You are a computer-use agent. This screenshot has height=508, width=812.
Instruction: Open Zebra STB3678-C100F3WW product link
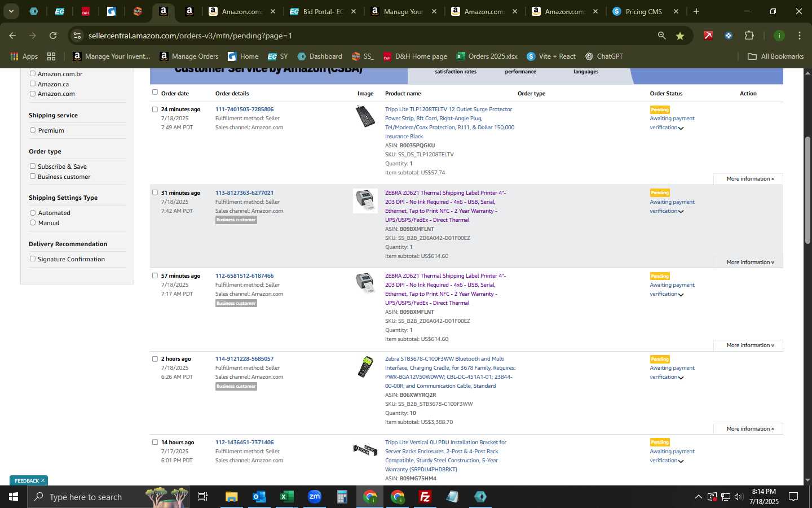point(450,373)
